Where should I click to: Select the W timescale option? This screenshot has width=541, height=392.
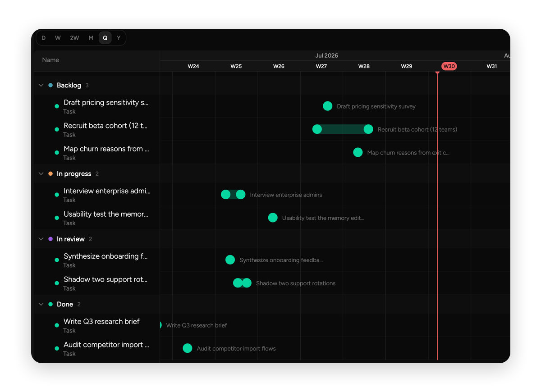[58, 38]
